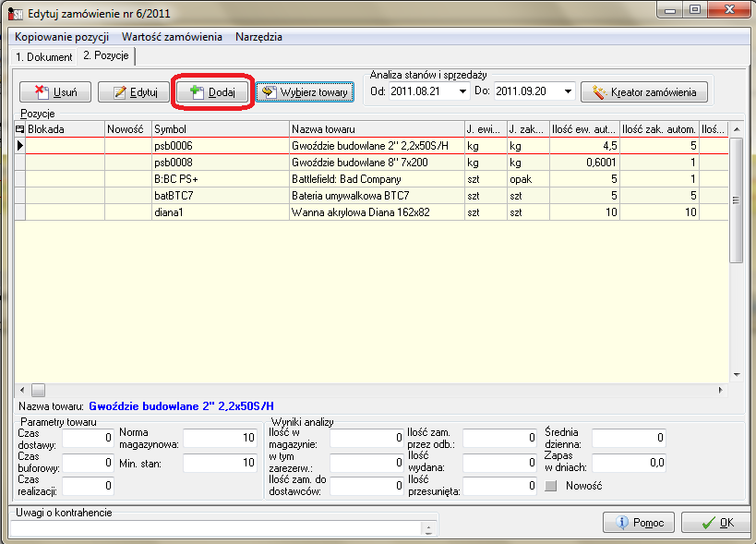Open Kreator zamówienia wizard

(x=644, y=92)
